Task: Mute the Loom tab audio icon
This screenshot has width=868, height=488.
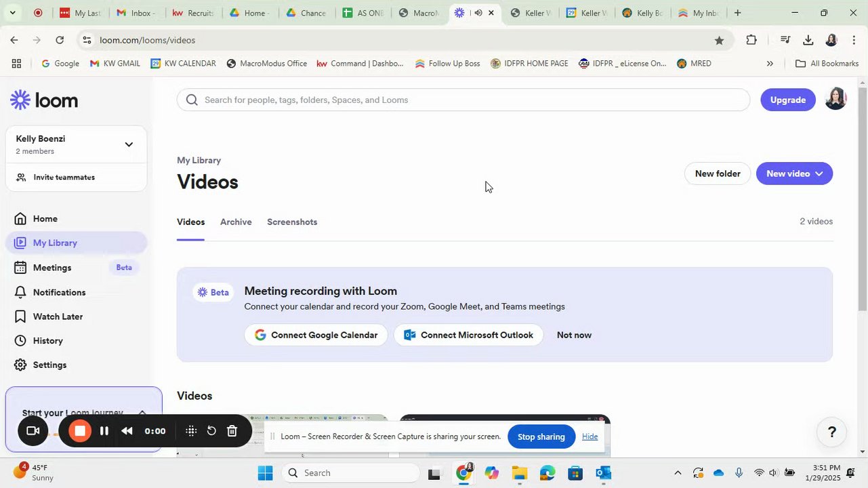Action: [x=478, y=13]
